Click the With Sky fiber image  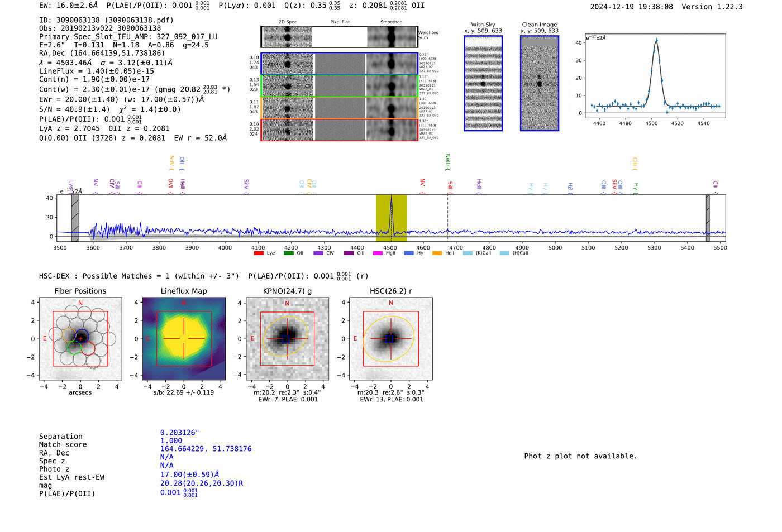(x=483, y=84)
